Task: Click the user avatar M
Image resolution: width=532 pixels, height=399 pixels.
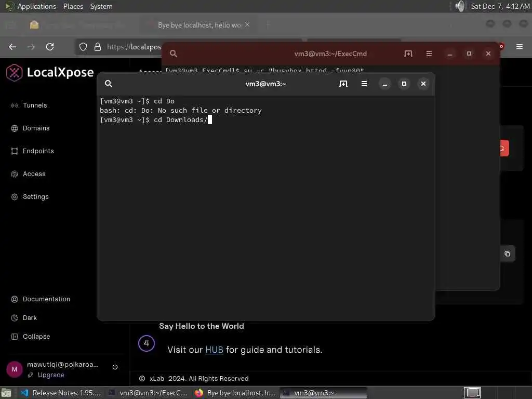Action: (14, 369)
